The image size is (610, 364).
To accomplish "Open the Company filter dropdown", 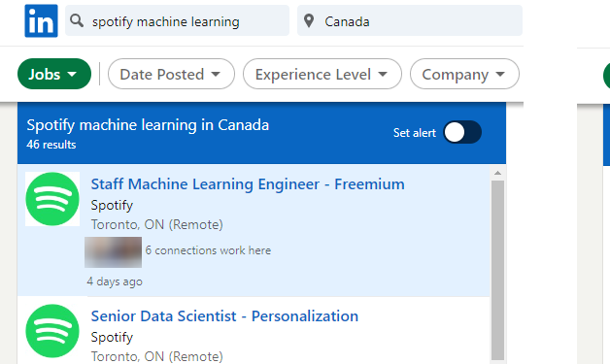I will pos(464,74).
